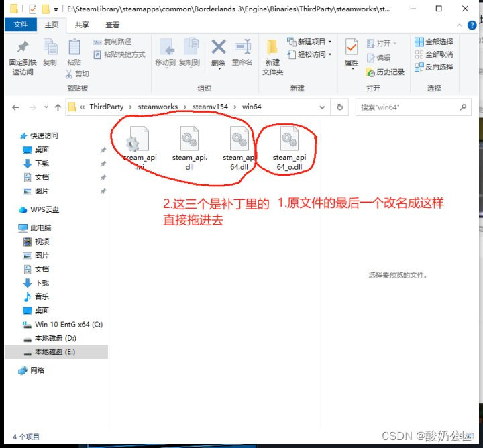The width and height of the screenshot is (483, 448).
Task: Click steamv154 in the address breadcrumb
Action: [210, 107]
